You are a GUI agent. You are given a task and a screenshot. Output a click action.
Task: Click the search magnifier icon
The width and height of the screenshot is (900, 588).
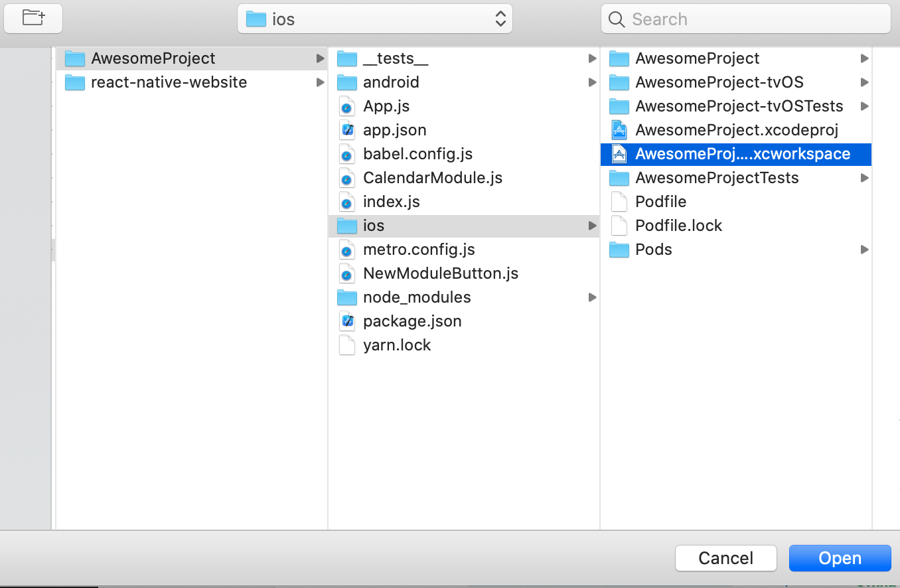coord(616,19)
